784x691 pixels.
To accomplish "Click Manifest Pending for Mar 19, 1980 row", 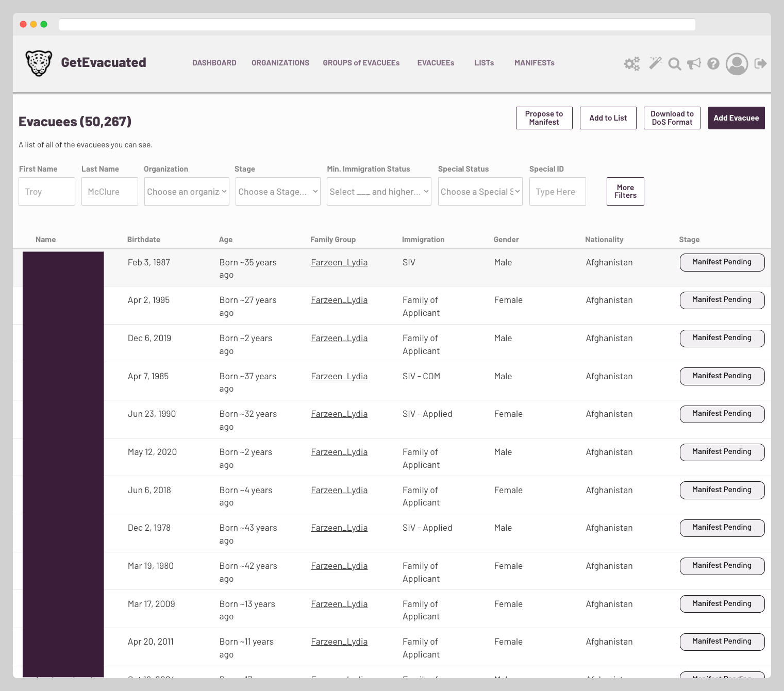I will click(x=722, y=566).
